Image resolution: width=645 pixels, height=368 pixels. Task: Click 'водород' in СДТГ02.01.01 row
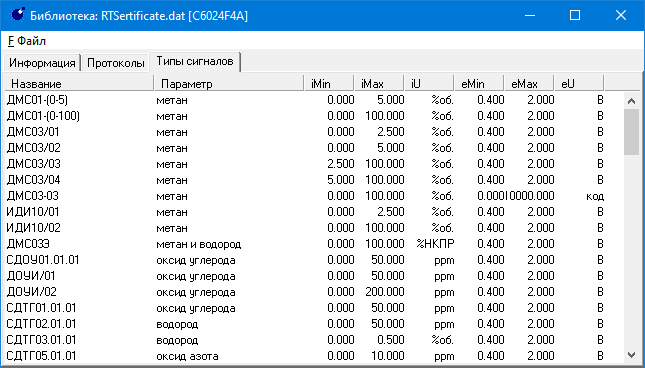(x=177, y=324)
